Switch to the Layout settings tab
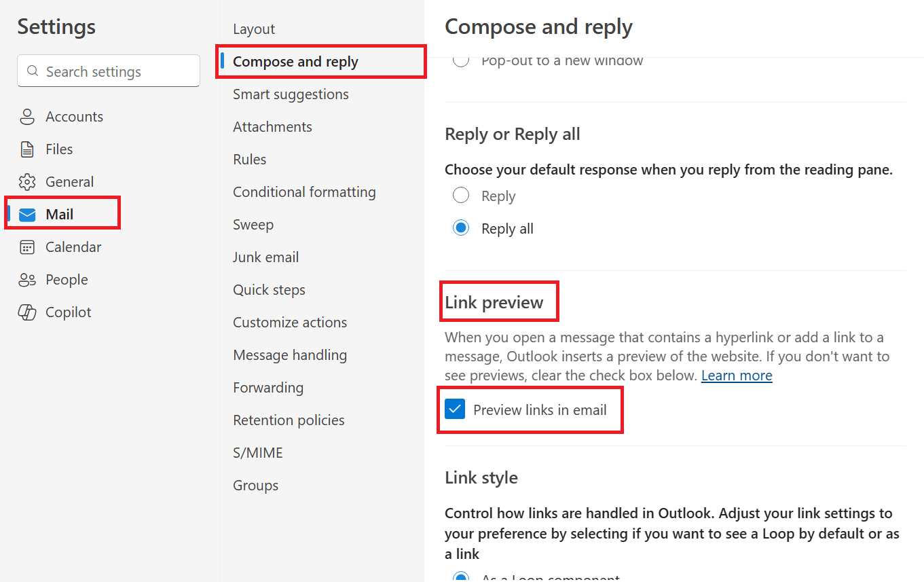This screenshot has height=582, width=924. coord(253,29)
